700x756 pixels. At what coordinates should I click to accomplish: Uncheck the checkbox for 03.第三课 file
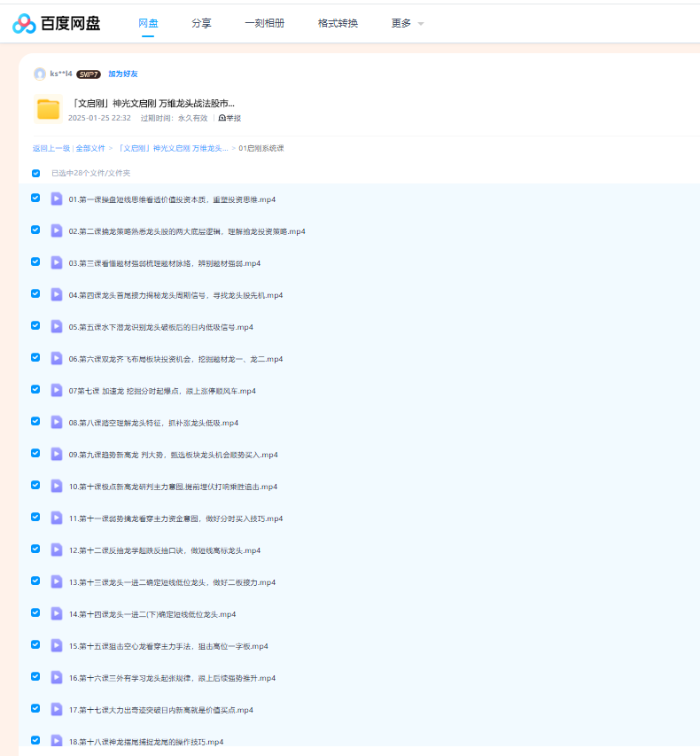(x=35, y=261)
